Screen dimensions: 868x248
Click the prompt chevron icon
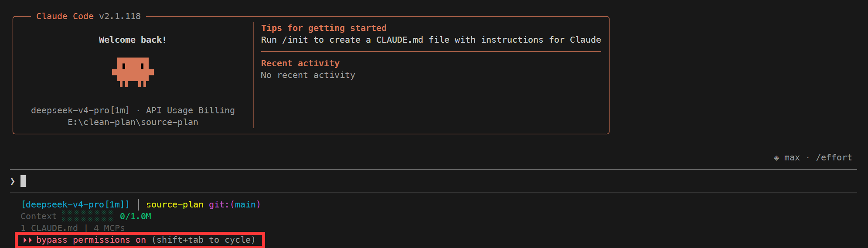pyautogui.click(x=13, y=181)
